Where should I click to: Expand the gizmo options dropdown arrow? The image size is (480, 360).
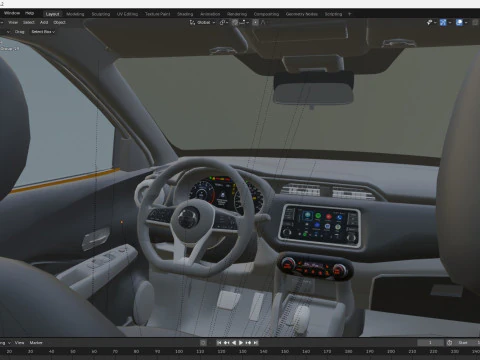450,22
